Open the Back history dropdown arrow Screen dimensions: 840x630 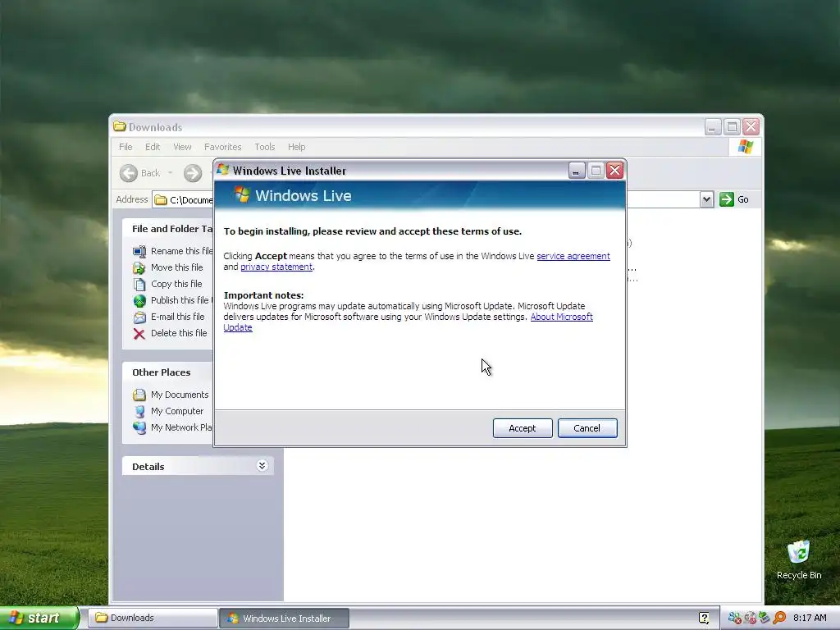171,172
